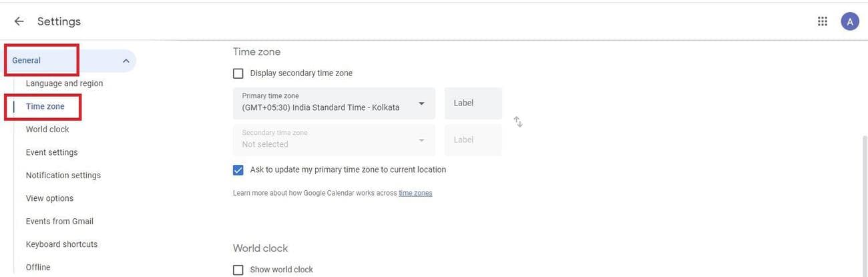The width and height of the screenshot is (868, 277).
Task: Collapse the General section chevron
Action: pyautogui.click(x=126, y=61)
